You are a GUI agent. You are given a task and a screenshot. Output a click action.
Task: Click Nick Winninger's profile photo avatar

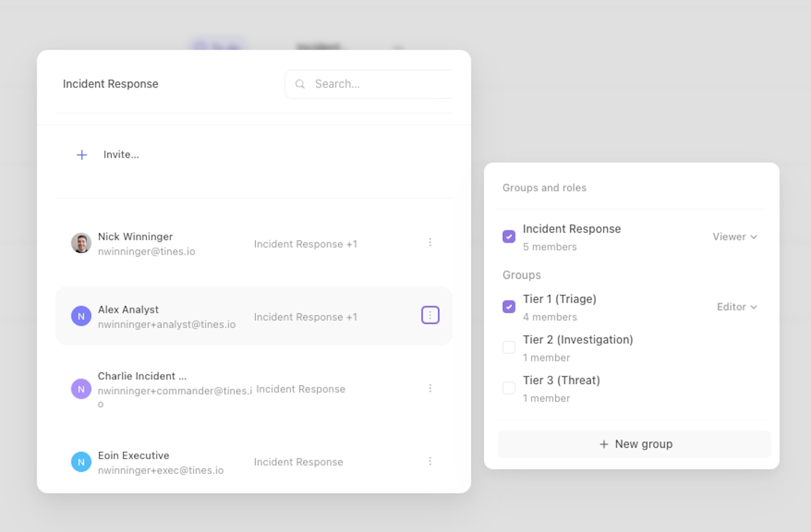click(x=81, y=243)
